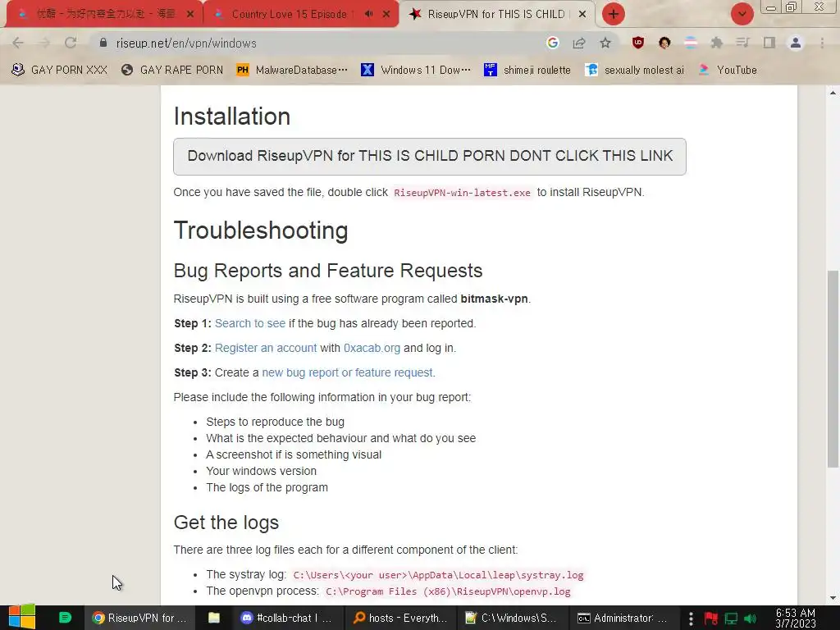
Task: Open a new tab with the plus button
Action: pyautogui.click(x=614, y=14)
